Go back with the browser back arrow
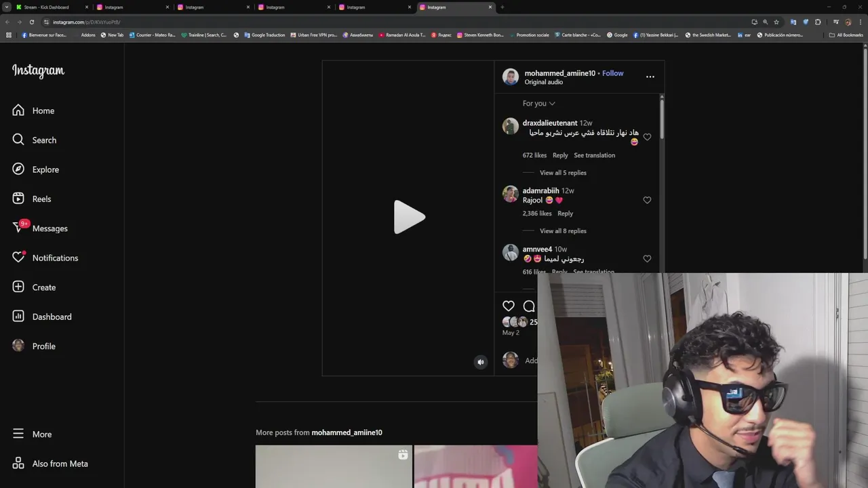 pyautogui.click(x=8, y=22)
